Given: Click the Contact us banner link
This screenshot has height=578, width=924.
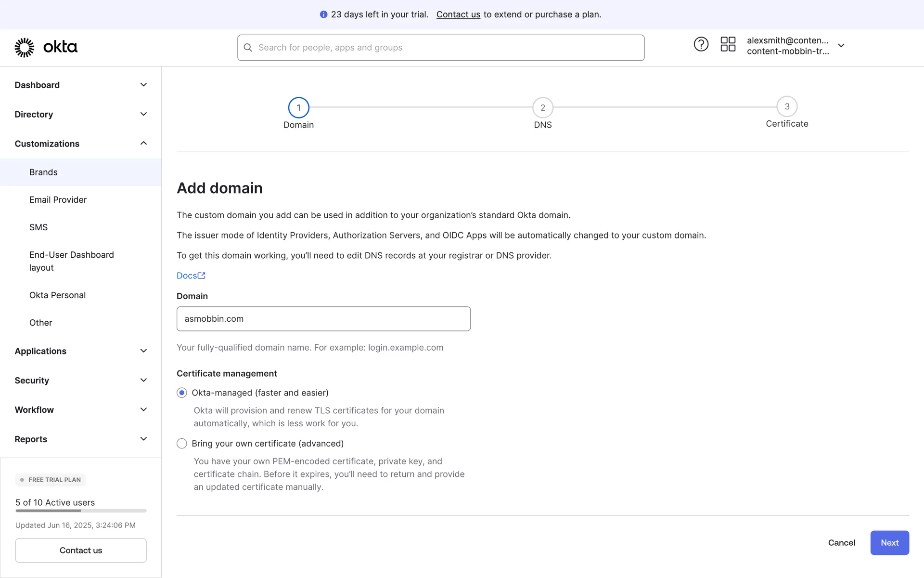Looking at the screenshot, I should tap(458, 14).
